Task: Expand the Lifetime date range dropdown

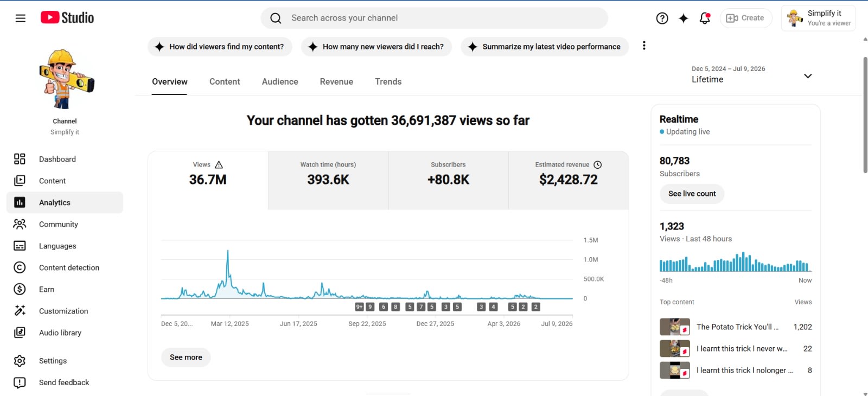Action: 751,76
